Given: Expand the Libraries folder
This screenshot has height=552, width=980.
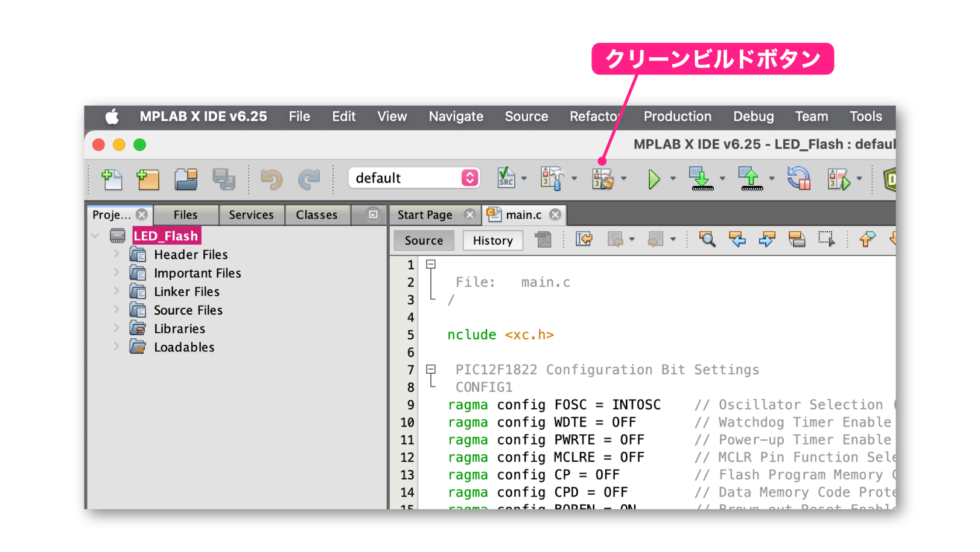Looking at the screenshot, I should tap(116, 328).
